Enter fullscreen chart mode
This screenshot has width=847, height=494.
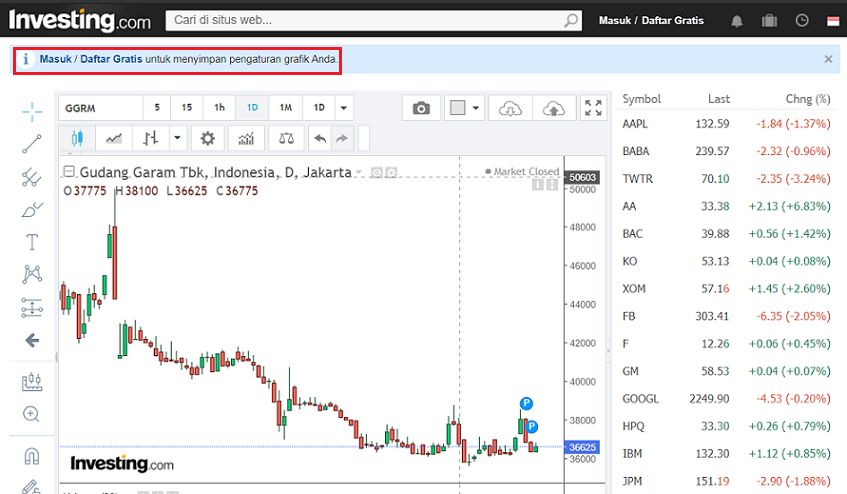[593, 108]
